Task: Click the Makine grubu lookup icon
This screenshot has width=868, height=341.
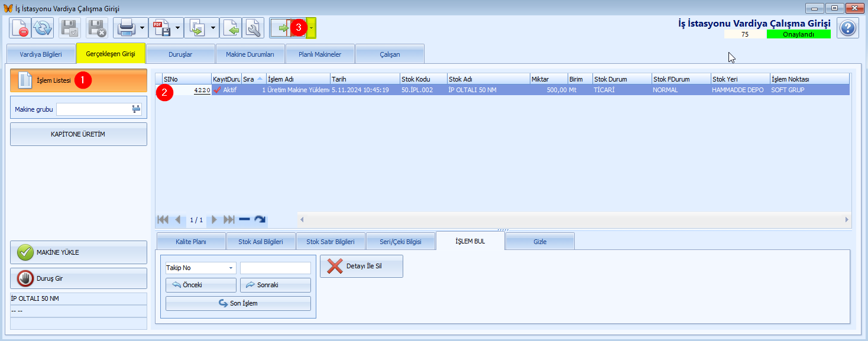Action: tap(137, 109)
